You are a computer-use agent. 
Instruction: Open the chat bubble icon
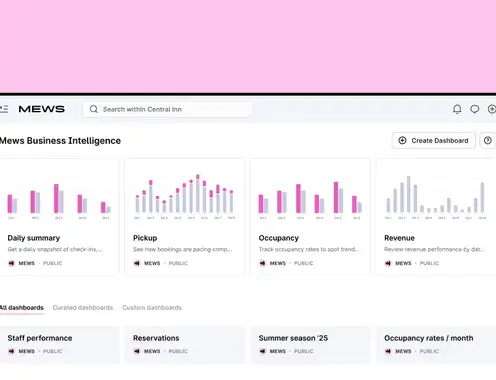click(474, 109)
